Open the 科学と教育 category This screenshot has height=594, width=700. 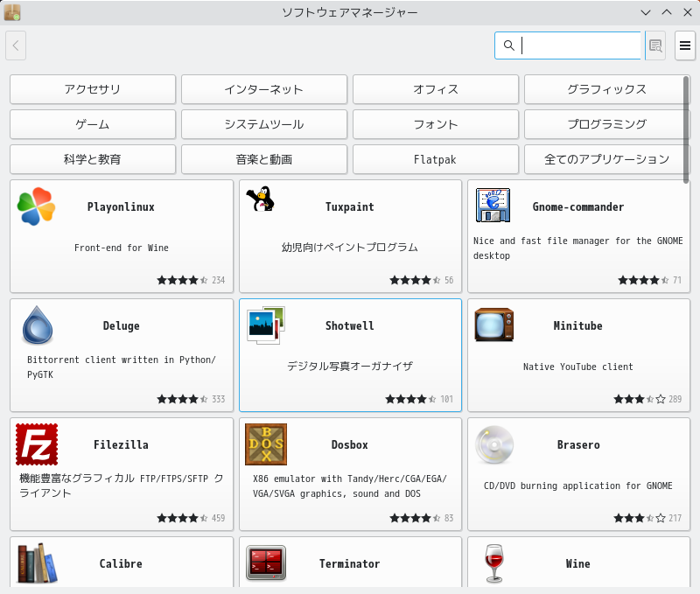point(93,159)
